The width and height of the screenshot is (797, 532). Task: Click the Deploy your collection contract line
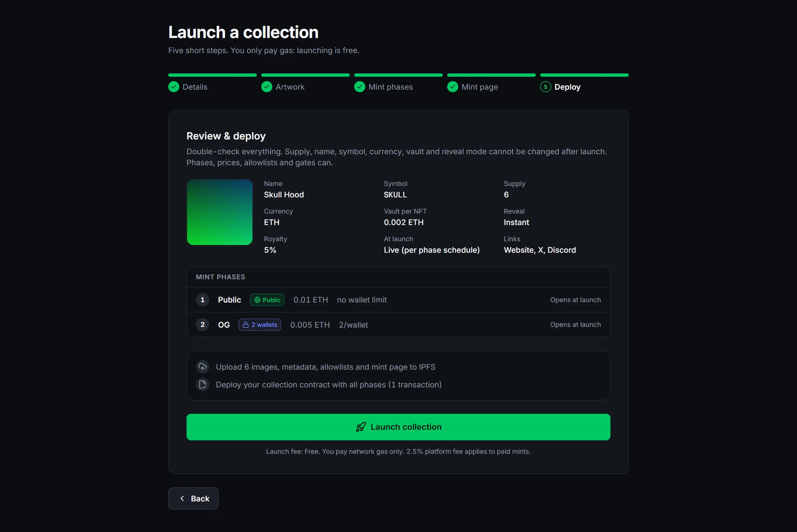(329, 384)
